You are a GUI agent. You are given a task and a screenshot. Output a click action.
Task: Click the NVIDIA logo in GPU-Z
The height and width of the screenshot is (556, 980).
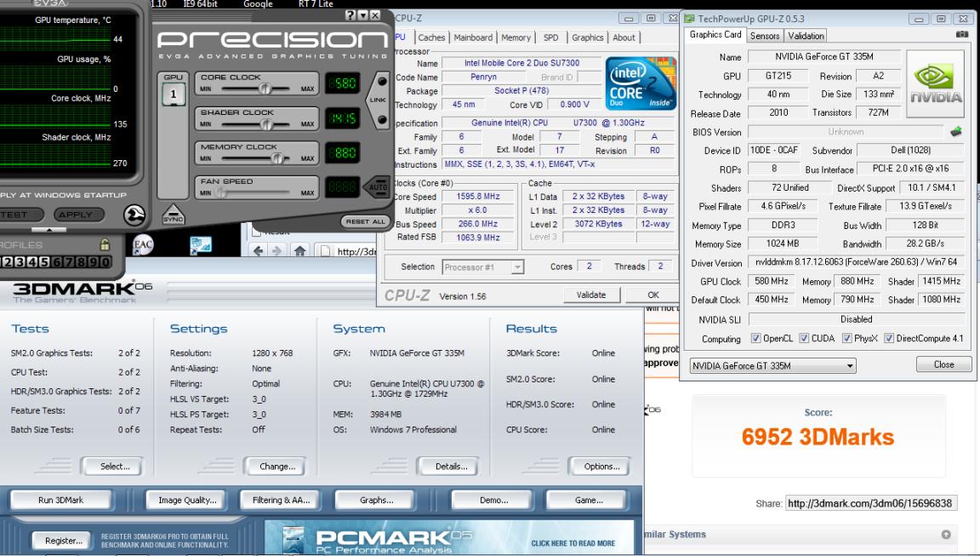point(935,84)
